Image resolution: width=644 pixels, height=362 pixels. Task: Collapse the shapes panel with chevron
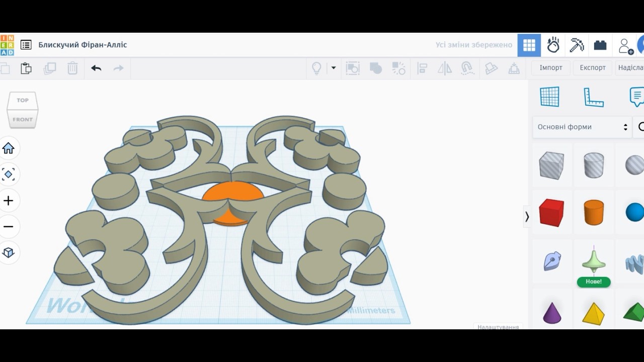click(527, 217)
